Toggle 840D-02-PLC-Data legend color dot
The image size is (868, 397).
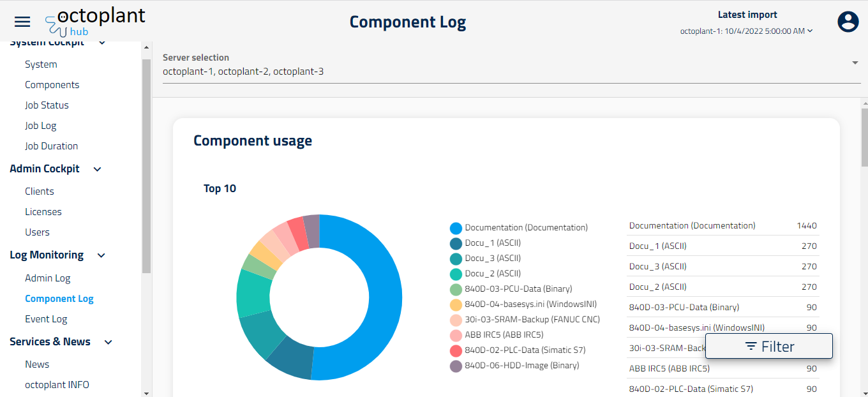point(456,350)
